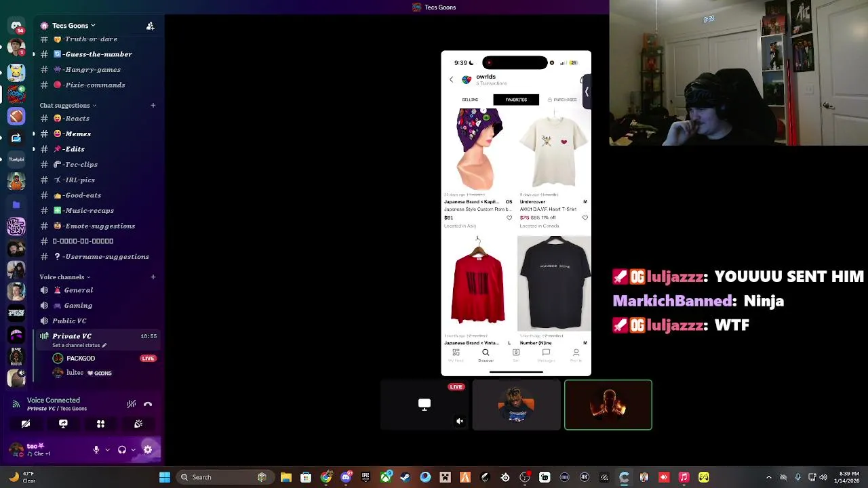Switch to the SELLING tab in the phone app
Viewport: 868px width, 488px height.
[x=470, y=100]
